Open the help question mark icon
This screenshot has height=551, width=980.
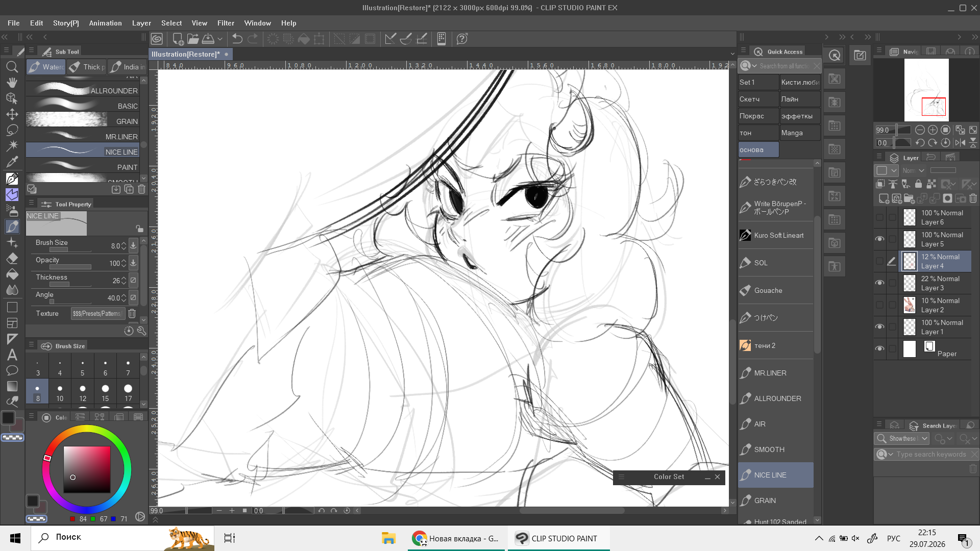tap(462, 39)
